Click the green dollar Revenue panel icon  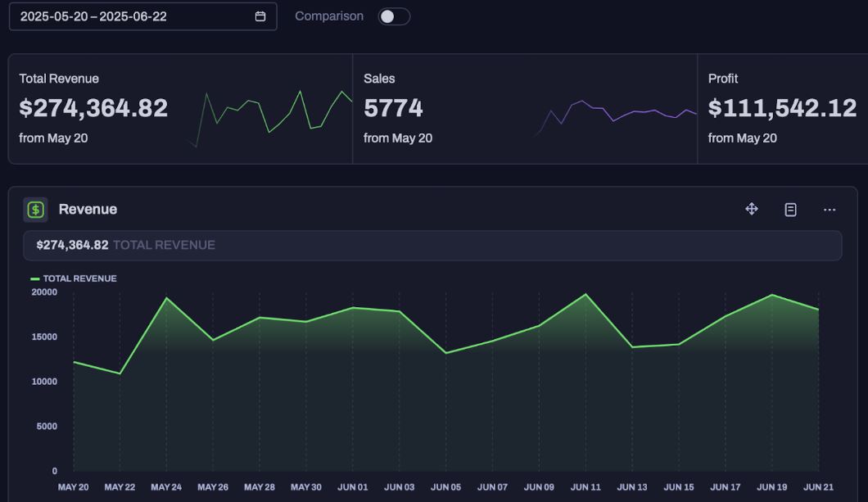point(35,210)
